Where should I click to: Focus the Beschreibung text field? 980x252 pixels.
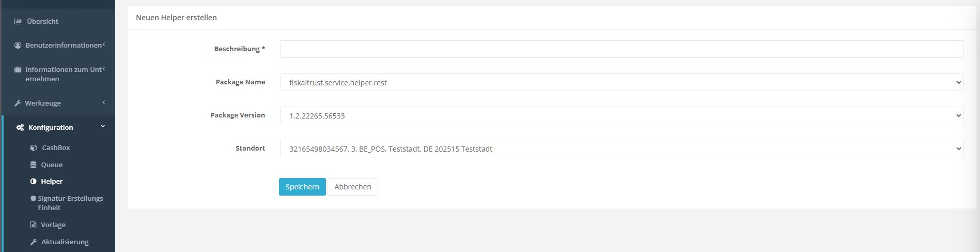[x=621, y=49]
